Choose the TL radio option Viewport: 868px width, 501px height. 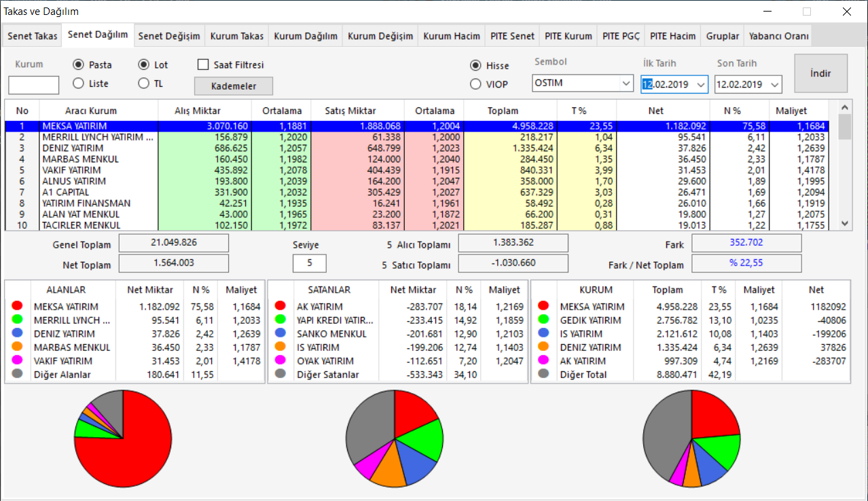143,83
